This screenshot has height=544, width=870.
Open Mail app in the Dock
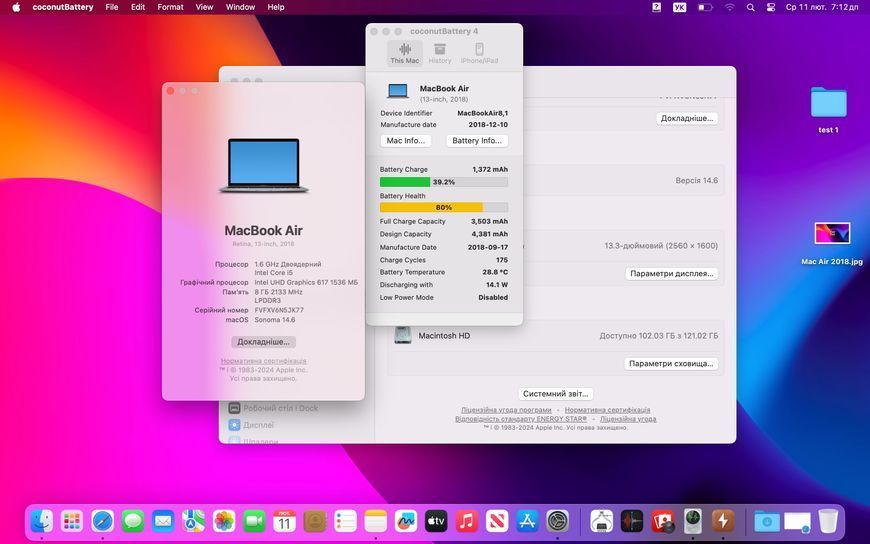click(x=163, y=521)
